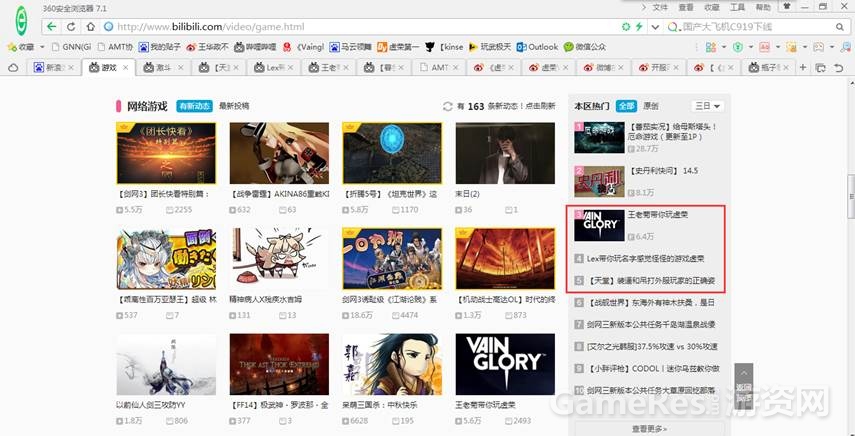This screenshot has height=436, width=855.
Task: Open a new tab with the plus
Action: click(803, 68)
